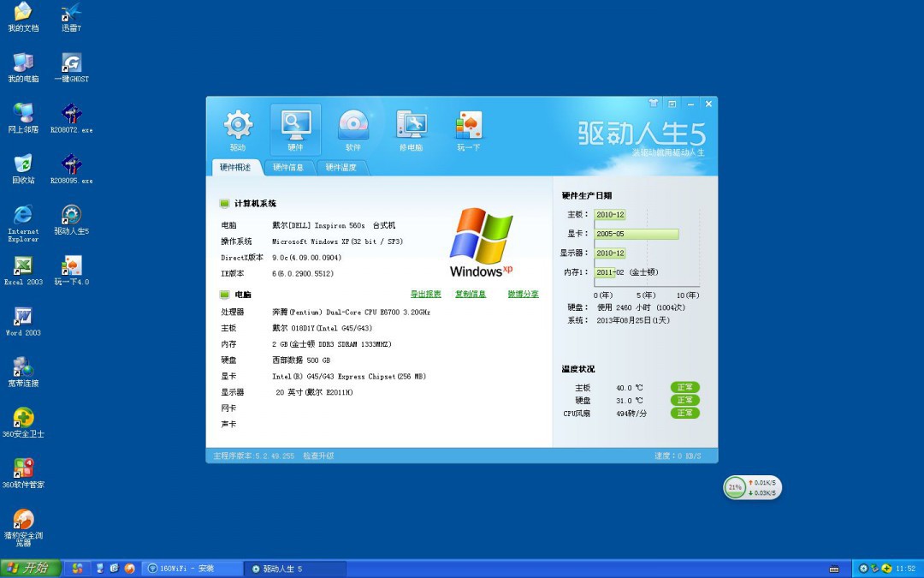Switch to 160WiFi - 安装 taskbar window
The width and height of the screenshot is (924, 578).
pos(192,569)
